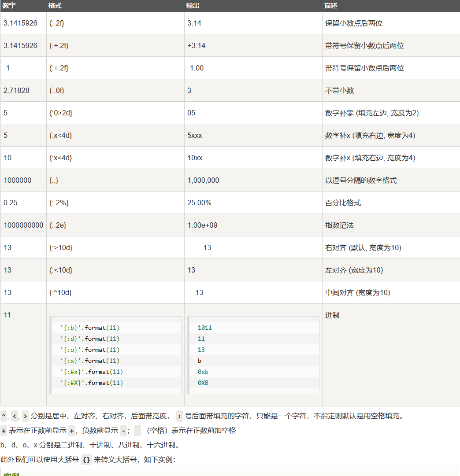Click the code line '{:o}'.format(11)
The image size is (460, 476).
coord(90,350)
